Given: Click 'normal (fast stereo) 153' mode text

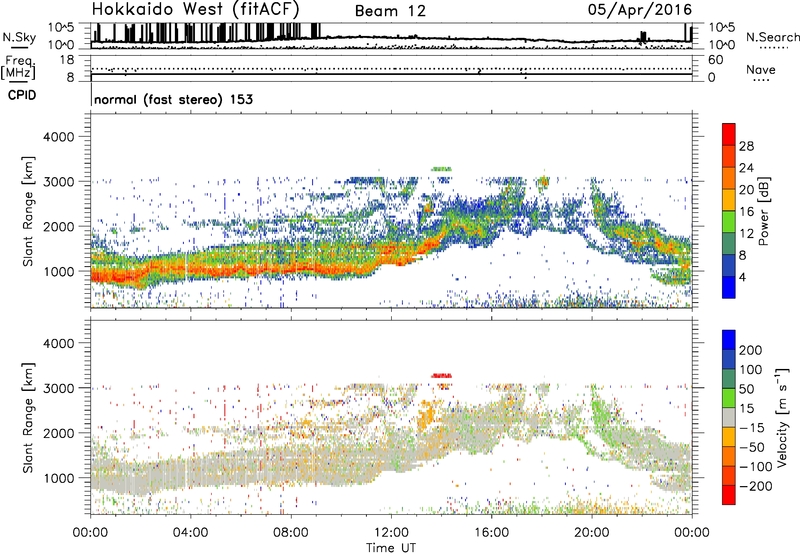Looking at the screenshot, I should coord(173,99).
